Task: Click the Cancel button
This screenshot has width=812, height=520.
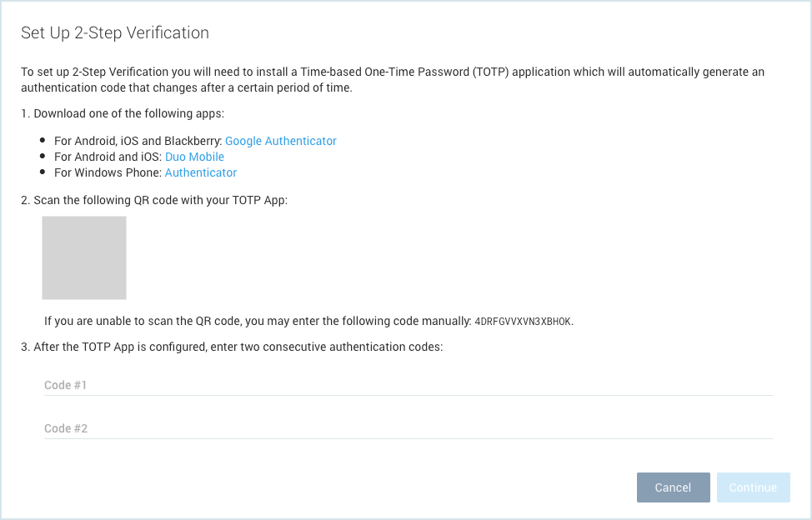Action: click(673, 487)
